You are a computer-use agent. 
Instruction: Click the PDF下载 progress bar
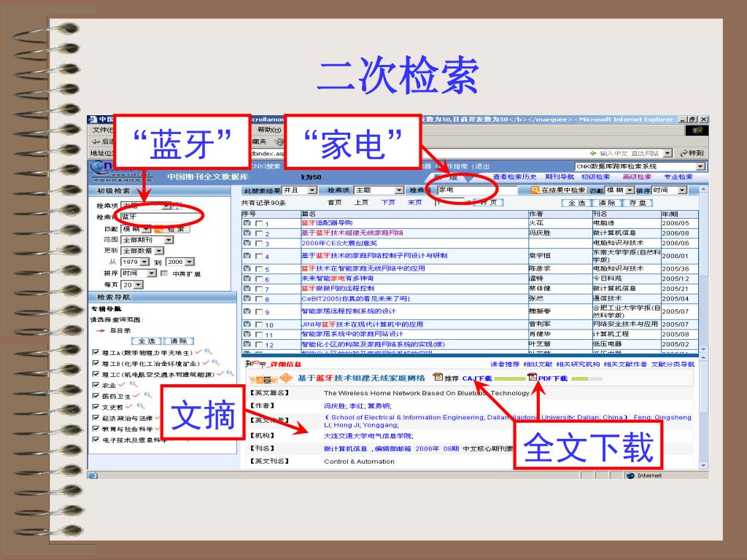(587, 378)
